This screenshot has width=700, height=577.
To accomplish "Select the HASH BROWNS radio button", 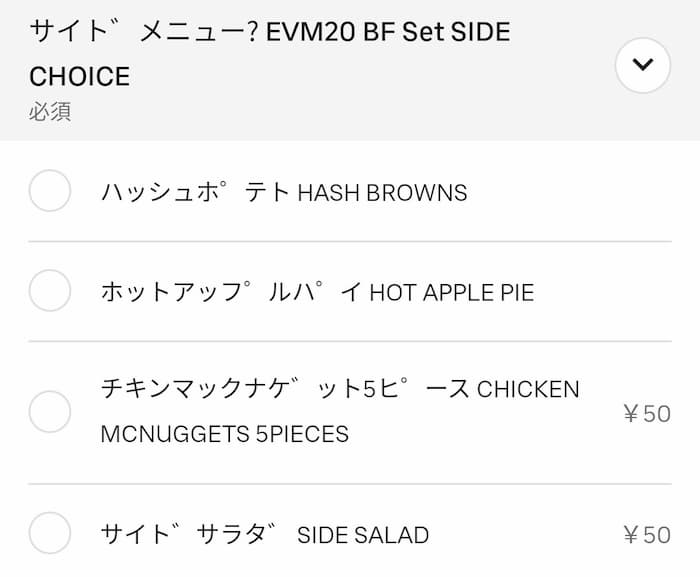I will click(49, 191).
